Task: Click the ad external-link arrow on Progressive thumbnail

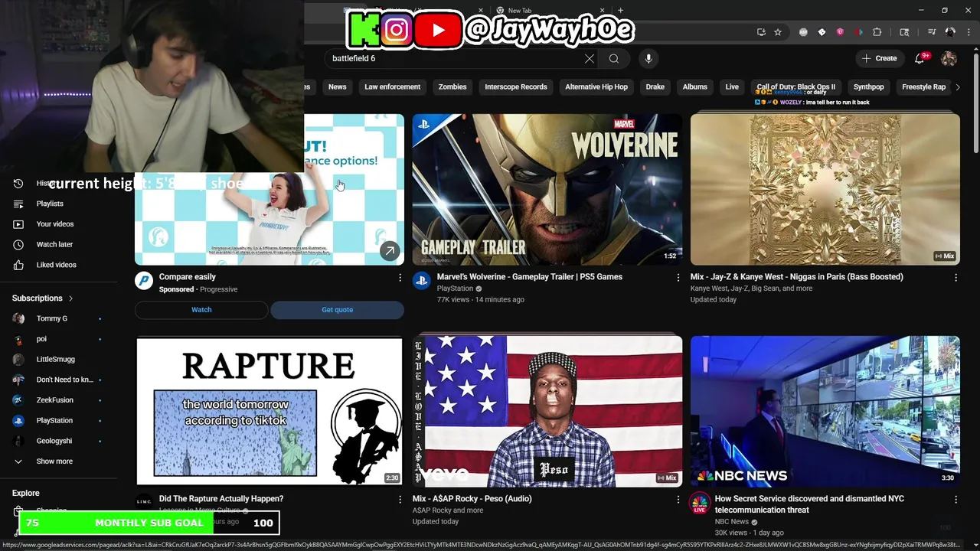Action: pyautogui.click(x=390, y=251)
